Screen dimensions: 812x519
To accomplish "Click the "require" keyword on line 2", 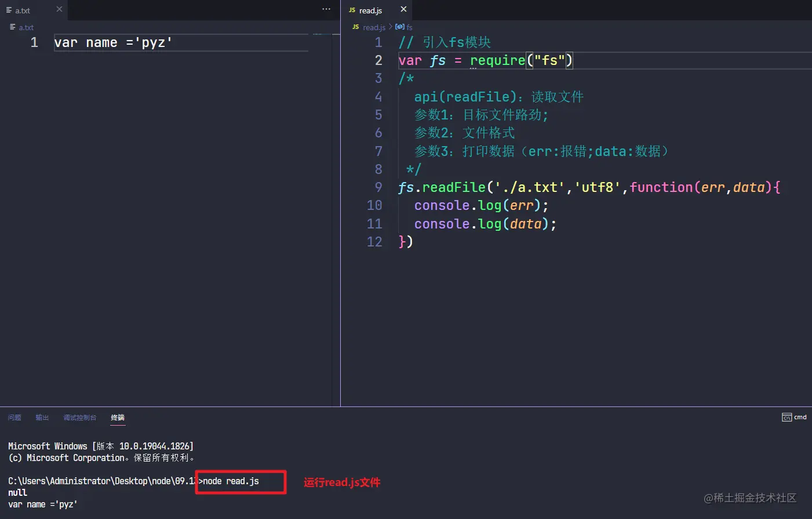I will point(497,60).
